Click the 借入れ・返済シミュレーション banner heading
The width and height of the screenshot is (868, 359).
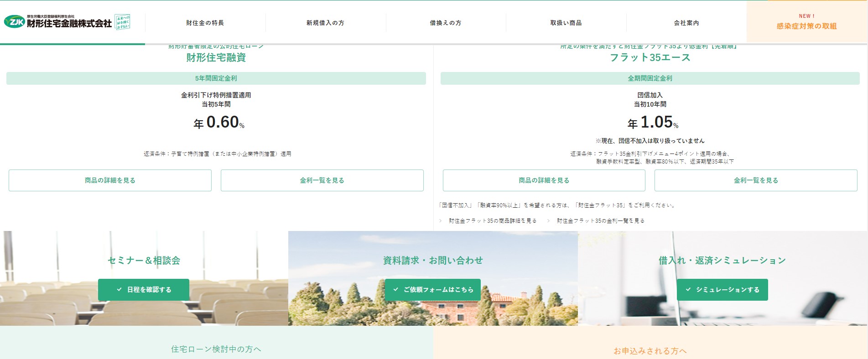(722, 261)
